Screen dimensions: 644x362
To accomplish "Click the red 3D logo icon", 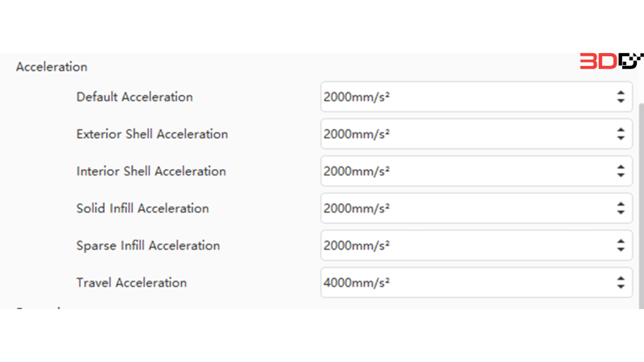I will tap(598, 61).
